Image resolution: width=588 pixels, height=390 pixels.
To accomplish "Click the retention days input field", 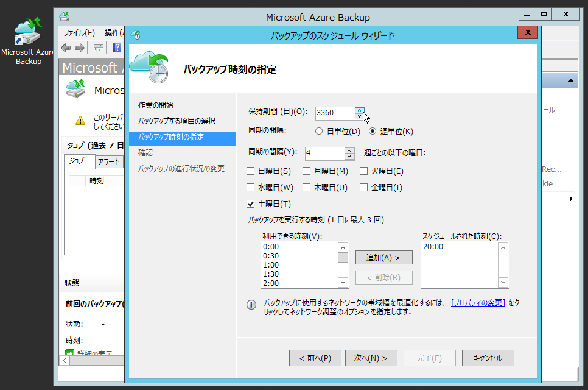I will [x=335, y=113].
